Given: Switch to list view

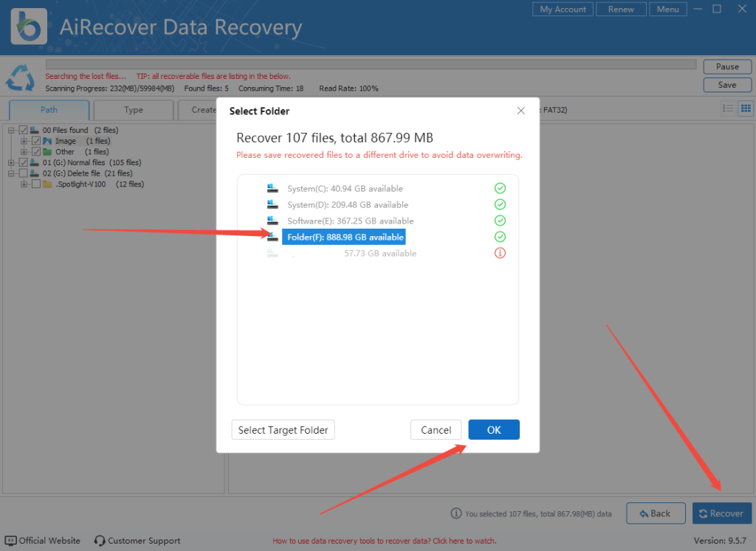Looking at the screenshot, I should pos(727,109).
